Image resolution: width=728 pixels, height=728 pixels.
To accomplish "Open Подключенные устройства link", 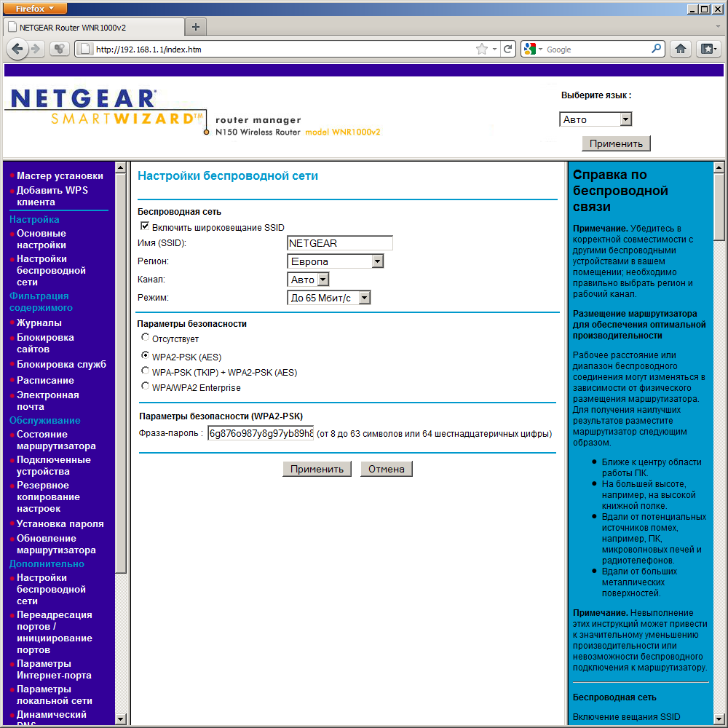I will click(x=53, y=466).
